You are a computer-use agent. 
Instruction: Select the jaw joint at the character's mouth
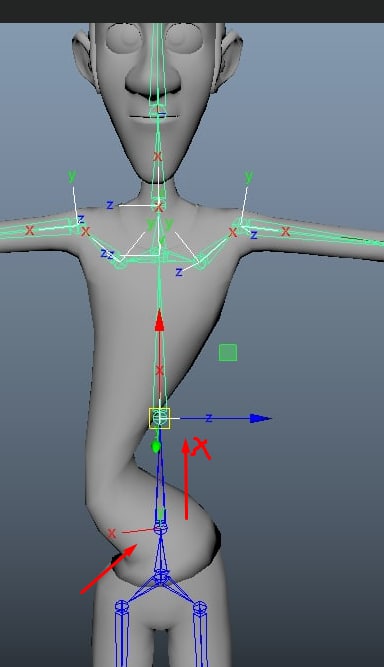coord(158,113)
